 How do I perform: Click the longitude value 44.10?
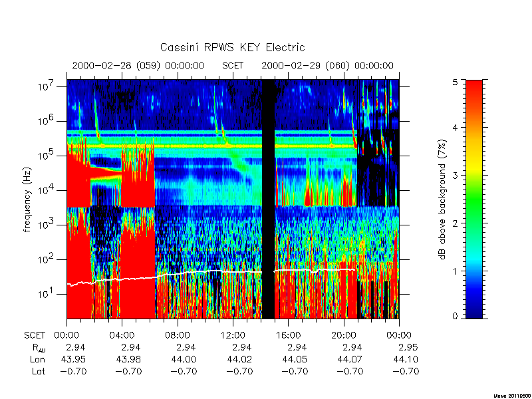pos(406,359)
